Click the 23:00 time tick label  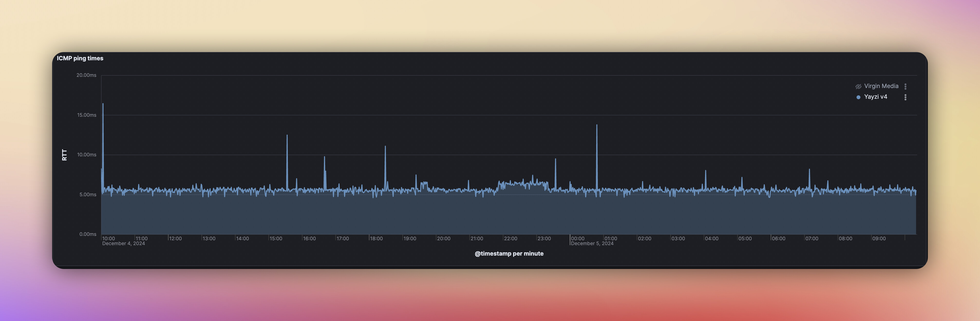click(x=544, y=239)
